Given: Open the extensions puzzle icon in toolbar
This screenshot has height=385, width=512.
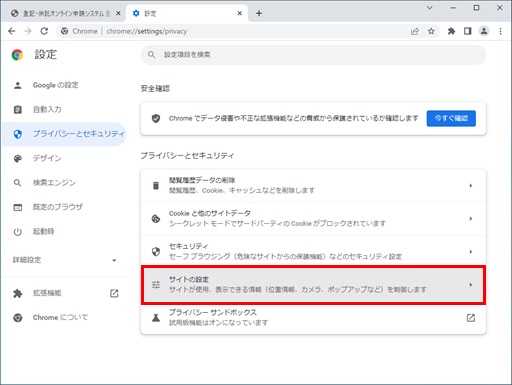Looking at the screenshot, I should coord(451,31).
